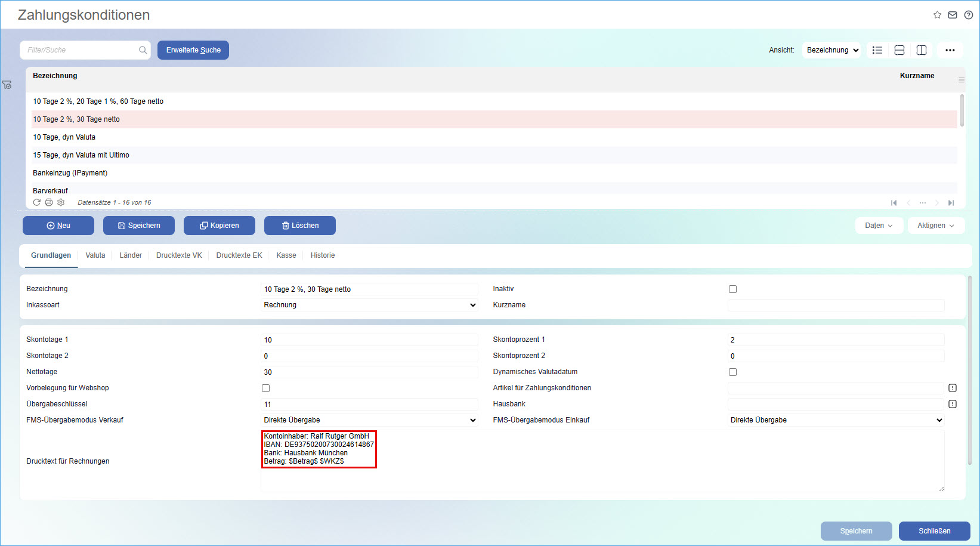Click the Skontotage 1 input field
The image size is (980, 546).
click(x=369, y=340)
